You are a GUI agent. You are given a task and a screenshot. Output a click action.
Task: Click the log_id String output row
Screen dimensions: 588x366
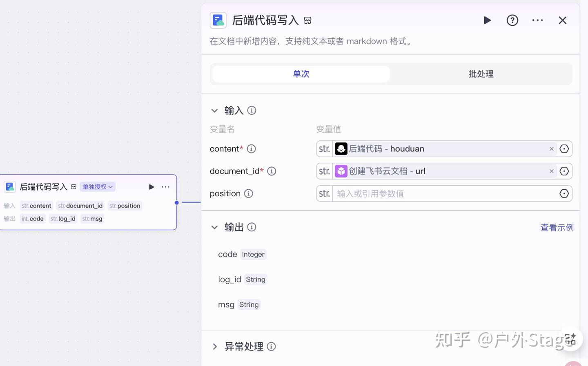pos(242,279)
